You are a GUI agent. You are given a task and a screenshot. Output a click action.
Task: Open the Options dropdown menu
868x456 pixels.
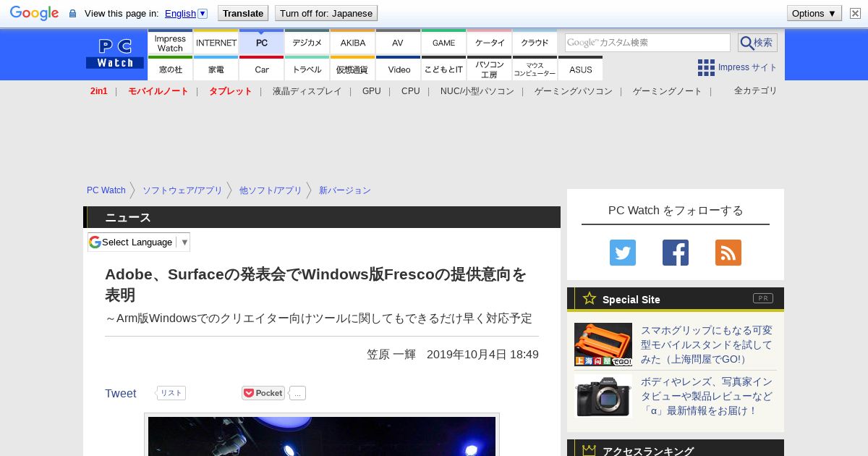(x=814, y=13)
